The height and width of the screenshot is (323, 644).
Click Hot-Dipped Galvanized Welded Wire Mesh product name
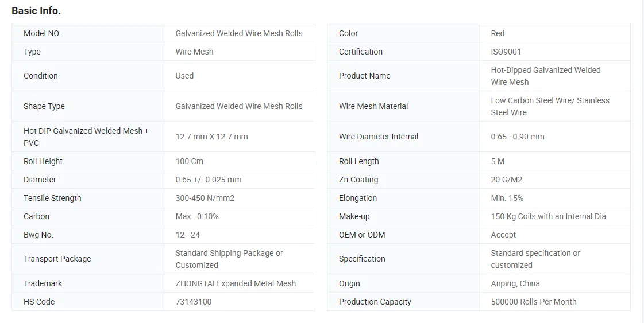[545, 76]
